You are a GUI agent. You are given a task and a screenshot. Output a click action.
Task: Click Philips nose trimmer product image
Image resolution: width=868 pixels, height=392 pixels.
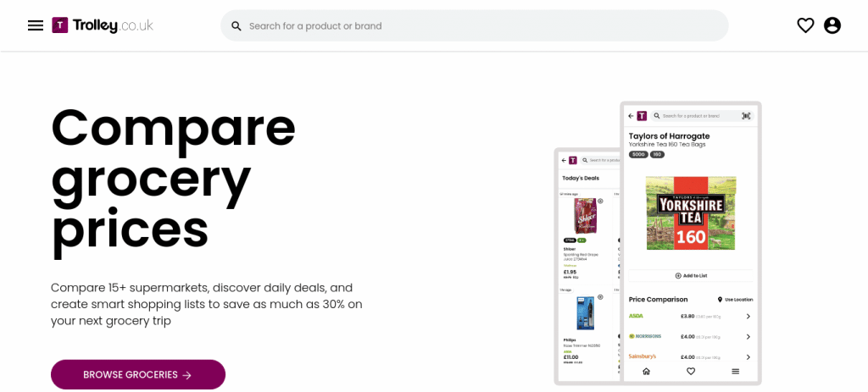[x=586, y=313]
